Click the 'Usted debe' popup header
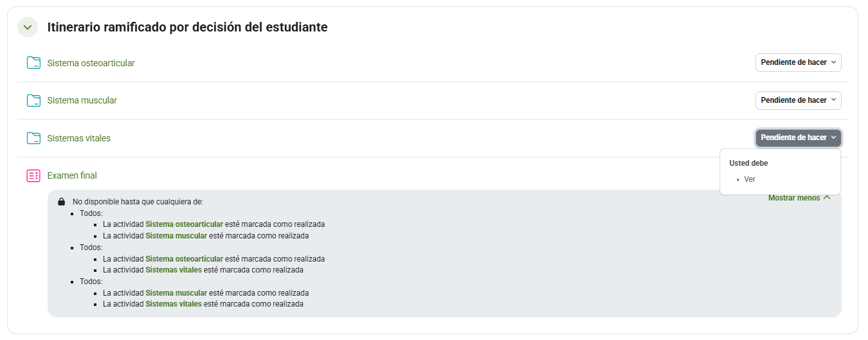Image resolution: width=868 pixels, height=340 pixels. (x=748, y=163)
